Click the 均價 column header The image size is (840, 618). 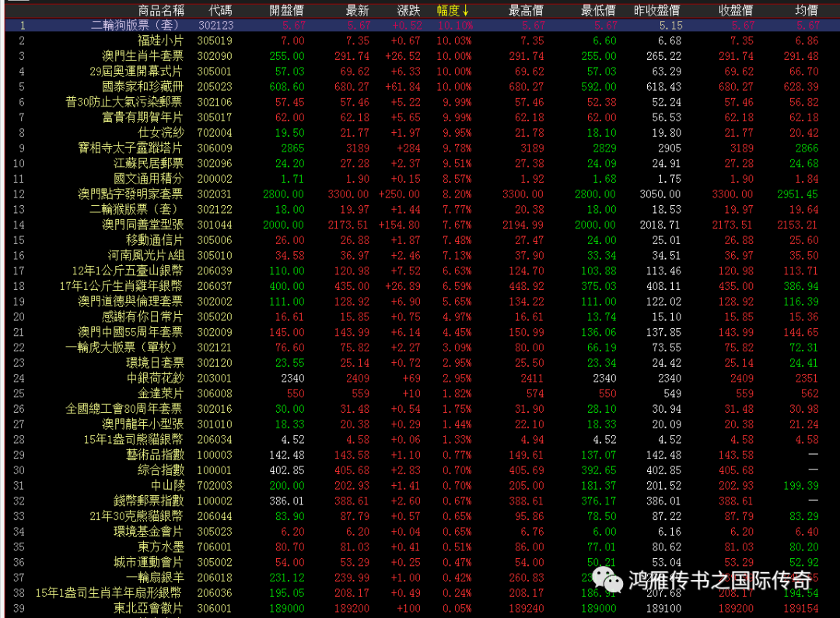pyautogui.click(x=807, y=10)
